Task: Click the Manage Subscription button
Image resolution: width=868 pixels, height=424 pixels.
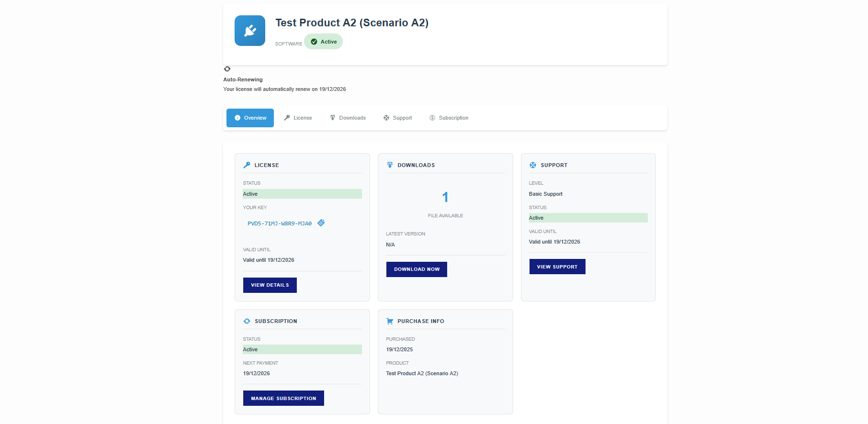Action: tap(283, 398)
